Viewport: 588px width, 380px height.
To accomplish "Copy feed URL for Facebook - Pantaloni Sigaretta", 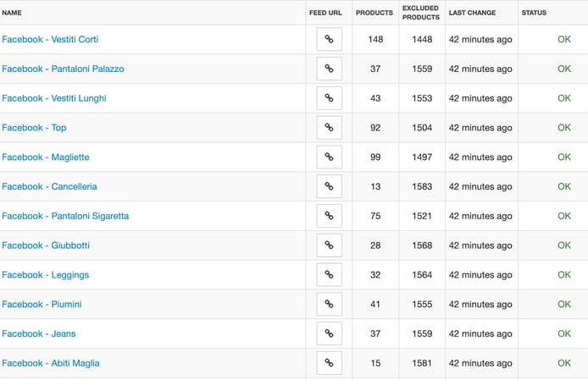I will click(x=329, y=216).
